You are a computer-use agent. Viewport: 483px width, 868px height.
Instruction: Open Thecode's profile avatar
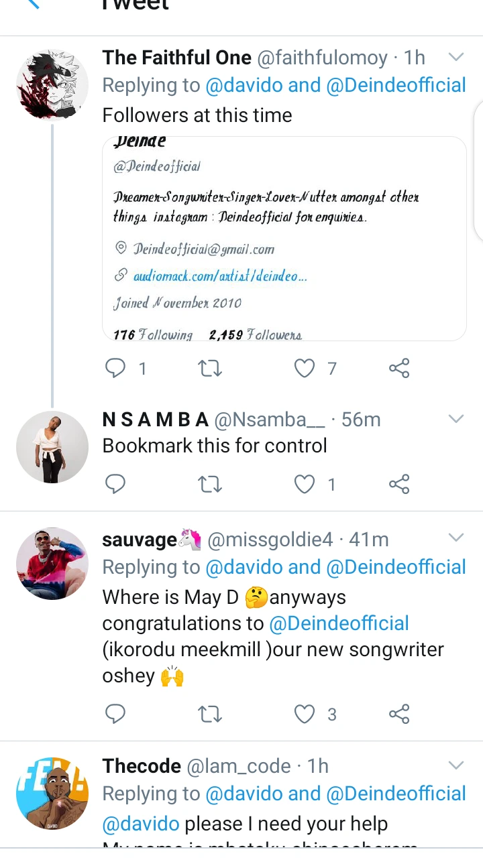tap(52, 794)
